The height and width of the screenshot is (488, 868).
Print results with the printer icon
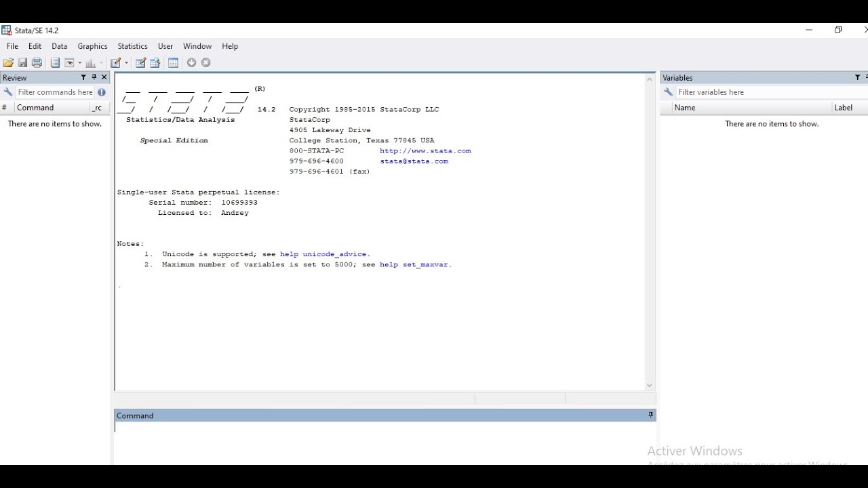pyautogui.click(x=37, y=63)
